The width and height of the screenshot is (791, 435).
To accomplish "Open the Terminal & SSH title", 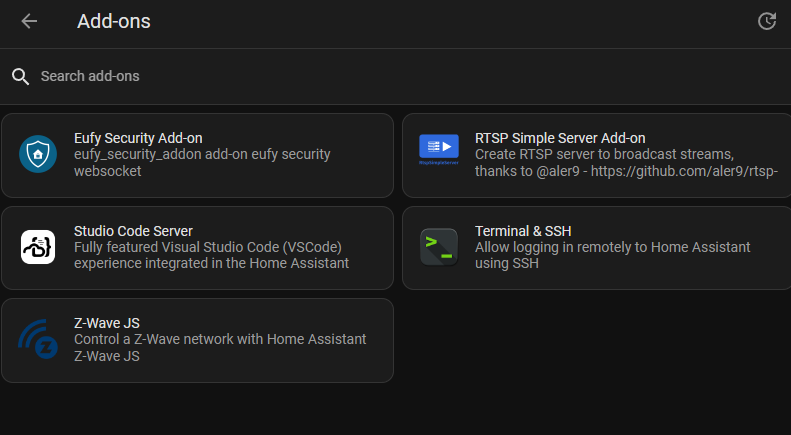I will point(523,231).
